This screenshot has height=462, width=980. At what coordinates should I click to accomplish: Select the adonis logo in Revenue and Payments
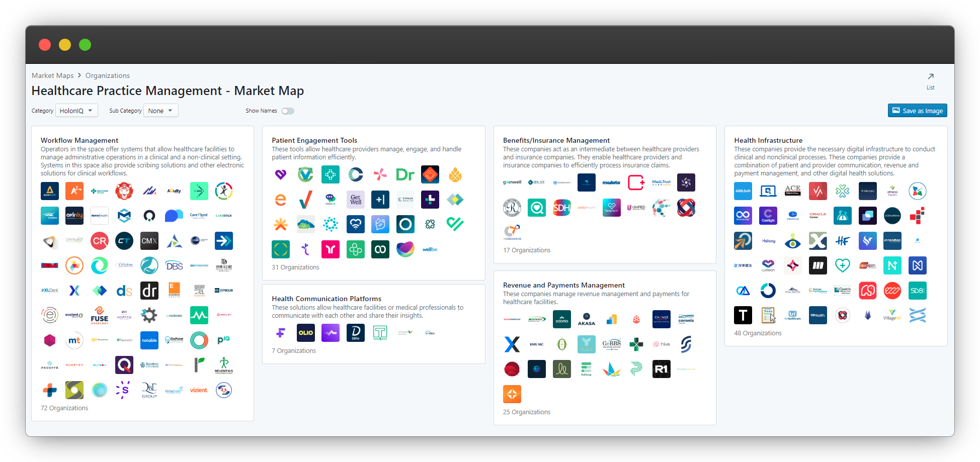tap(562, 319)
